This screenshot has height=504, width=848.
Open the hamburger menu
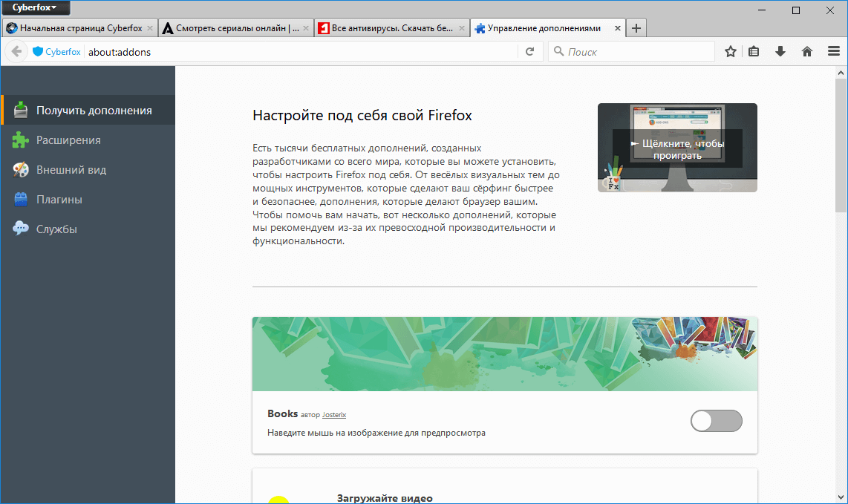[833, 51]
